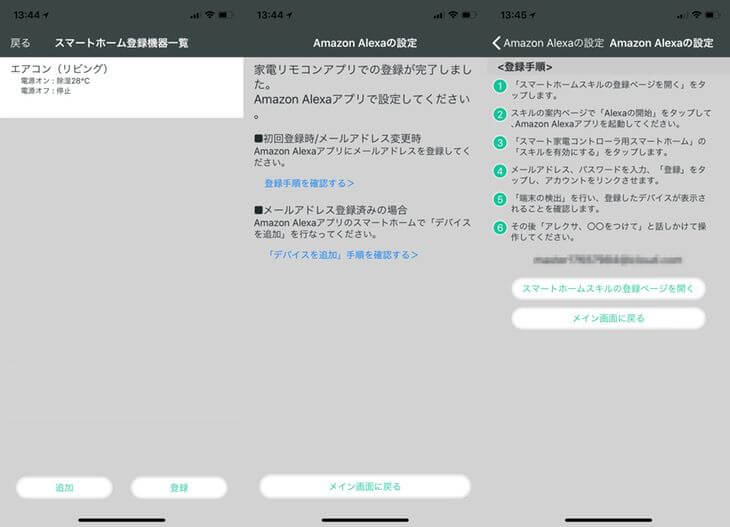The image size is (730, 527).
Task: Open the「デバイスを追加」手順を確認する link
Action: 342,255
